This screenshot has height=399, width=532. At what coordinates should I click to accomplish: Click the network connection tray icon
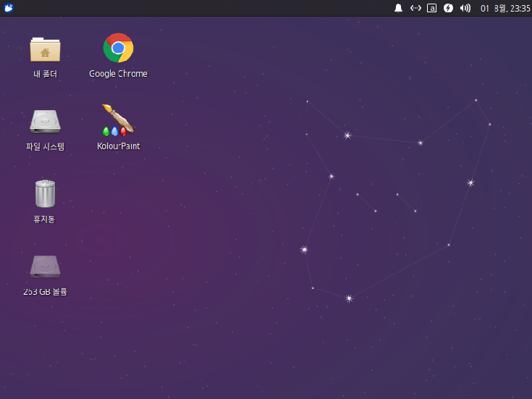coord(415,8)
